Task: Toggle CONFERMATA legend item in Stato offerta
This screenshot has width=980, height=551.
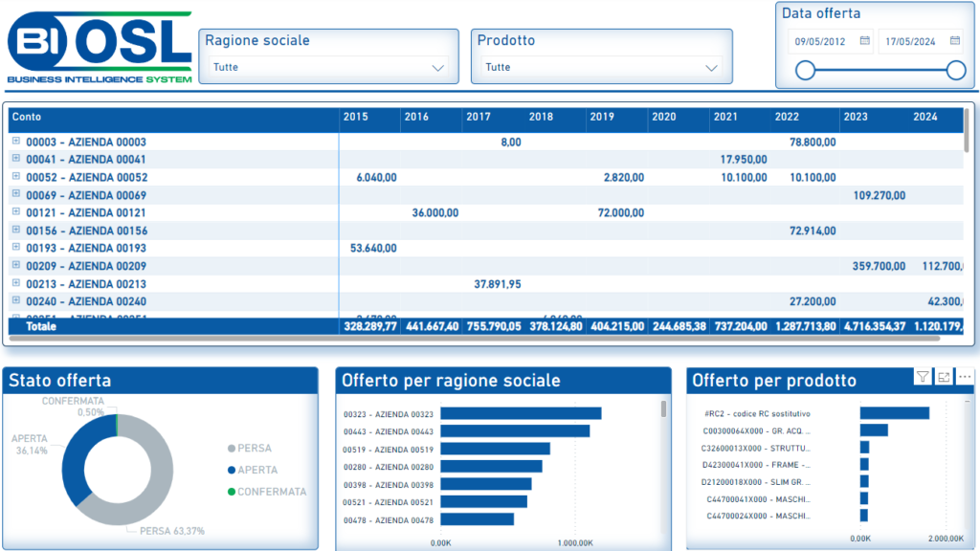Action: 266,492
